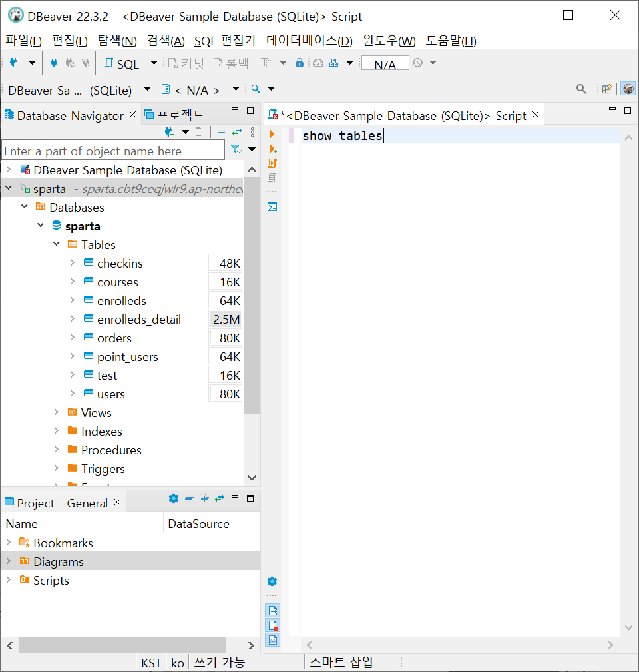Click Project panel gear configure icon

pyautogui.click(x=174, y=498)
